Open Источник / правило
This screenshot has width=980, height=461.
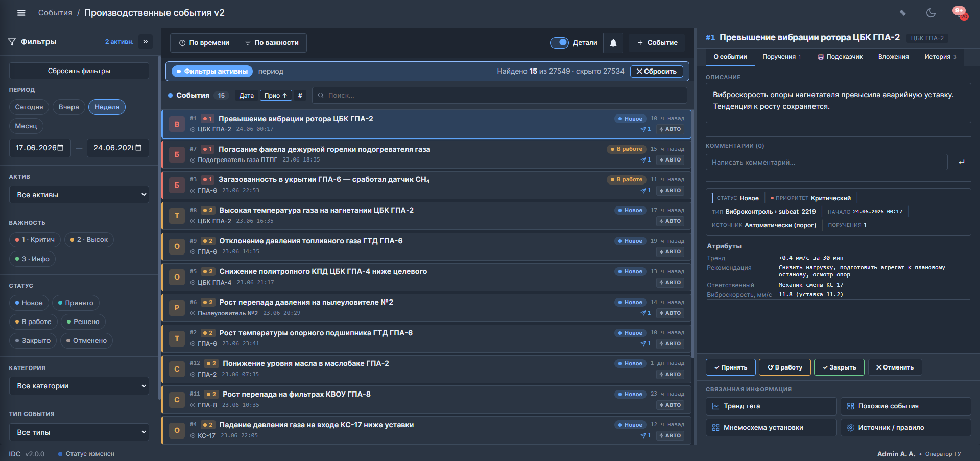coord(906,428)
